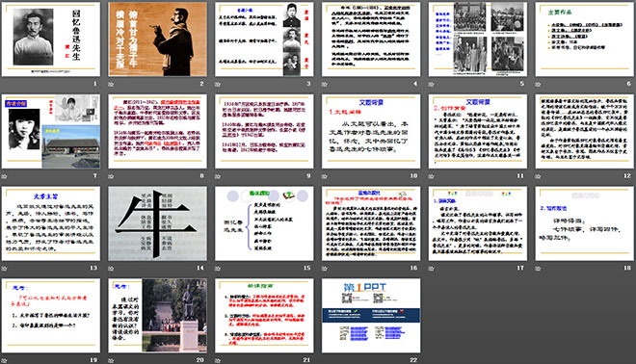Select slide 20 with the statue photo

157,315
